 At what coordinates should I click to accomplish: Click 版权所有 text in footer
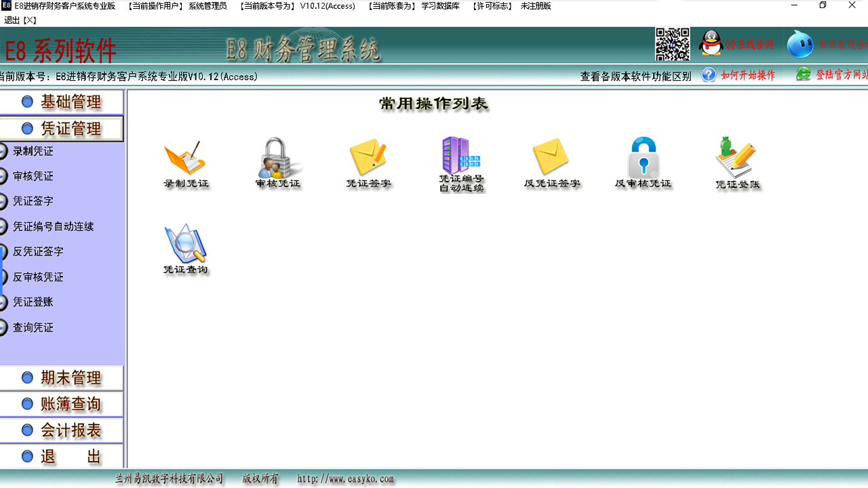point(260,479)
